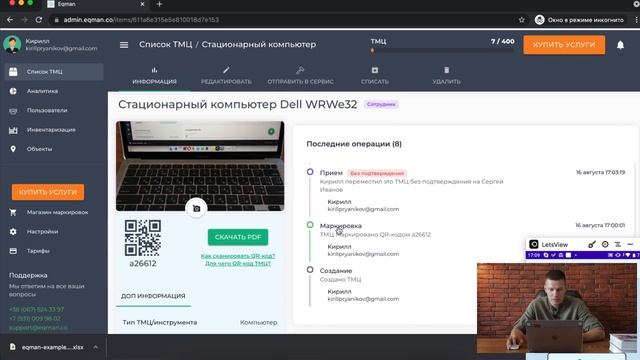The height and width of the screenshot is (360, 640).
Task: Click the Прием operation marker
Action: 310,172
